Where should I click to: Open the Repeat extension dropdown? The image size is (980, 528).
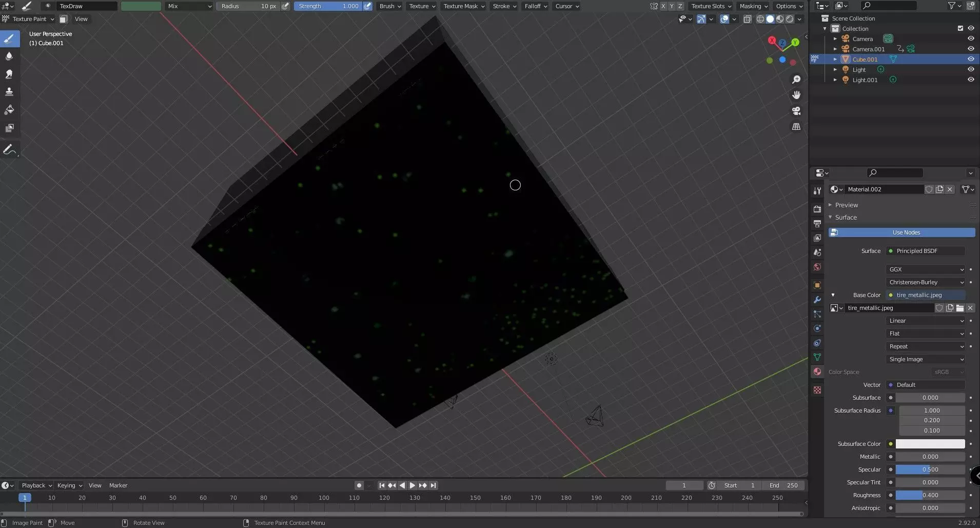click(x=926, y=346)
